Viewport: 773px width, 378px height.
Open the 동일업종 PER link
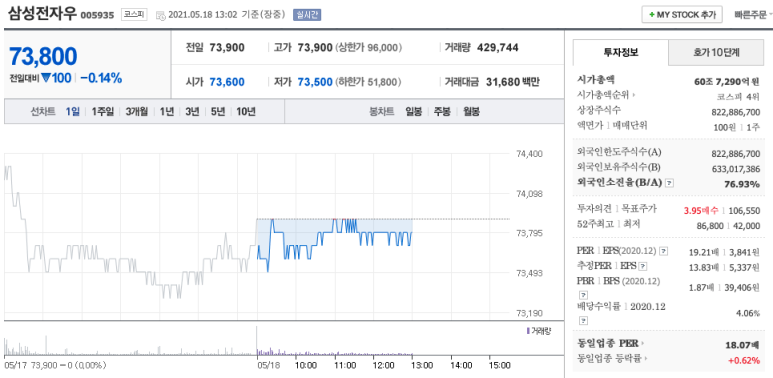(611, 344)
